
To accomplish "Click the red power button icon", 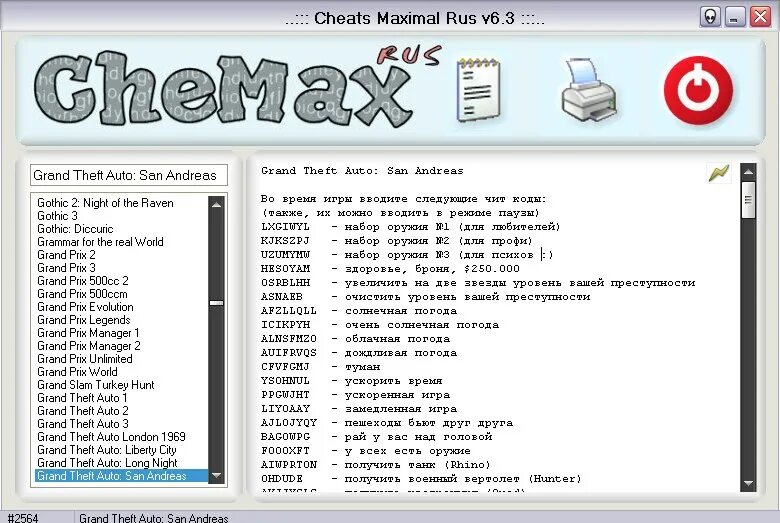I will point(698,90).
